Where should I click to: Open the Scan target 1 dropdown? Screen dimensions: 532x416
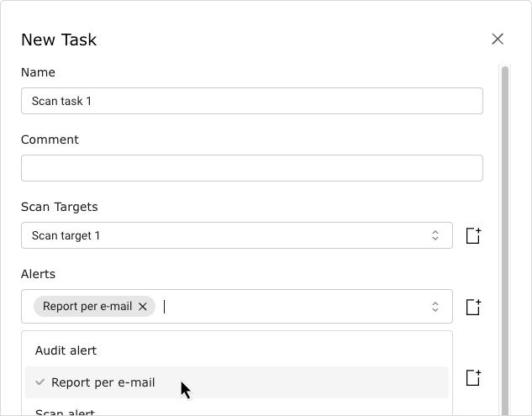227,235
